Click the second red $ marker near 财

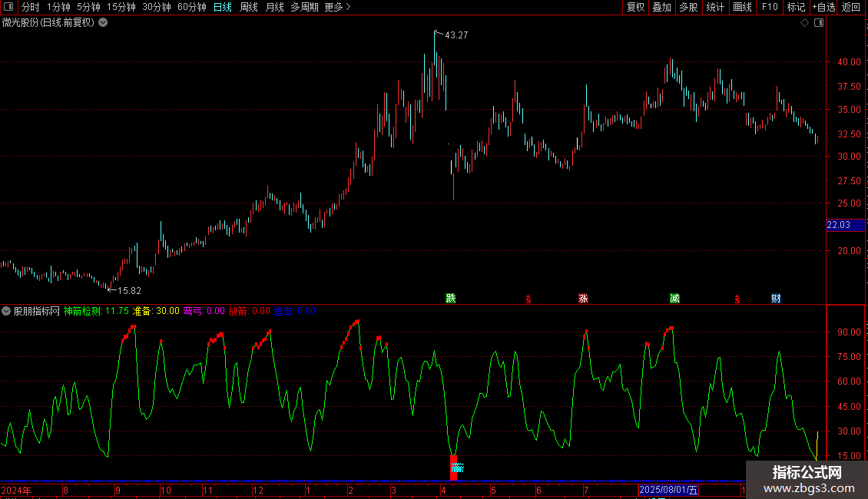(737, 299)
